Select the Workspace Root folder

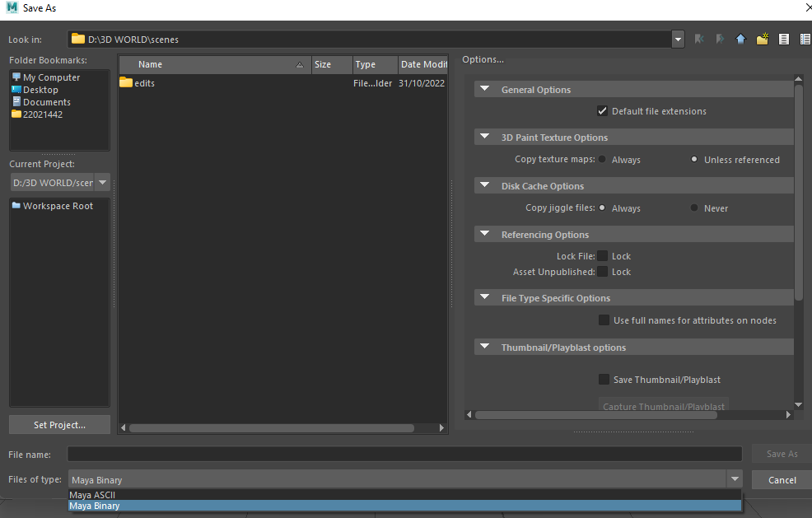point(53,206)
